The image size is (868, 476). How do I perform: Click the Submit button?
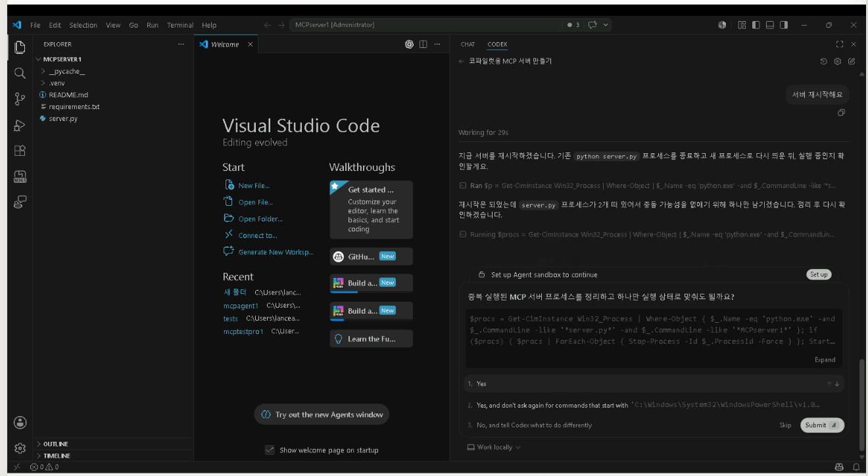pos(822,425)
